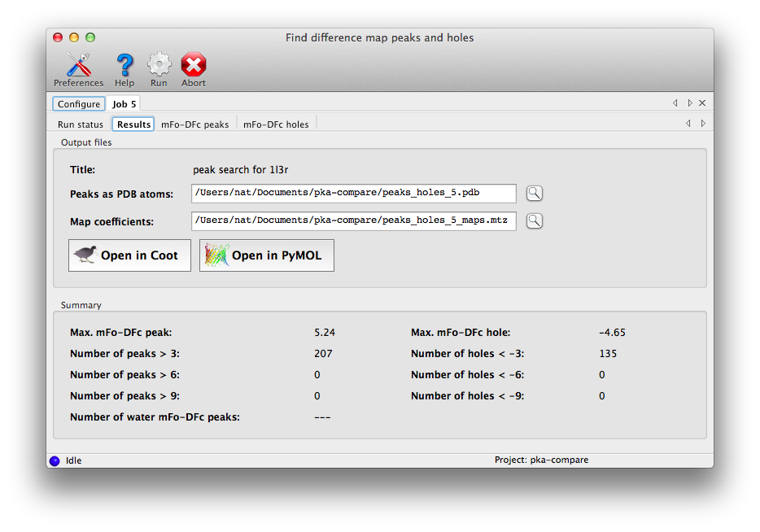Open results in Coot
The height and width of the screenshot is (532, 760).
[x=129, y=255]
